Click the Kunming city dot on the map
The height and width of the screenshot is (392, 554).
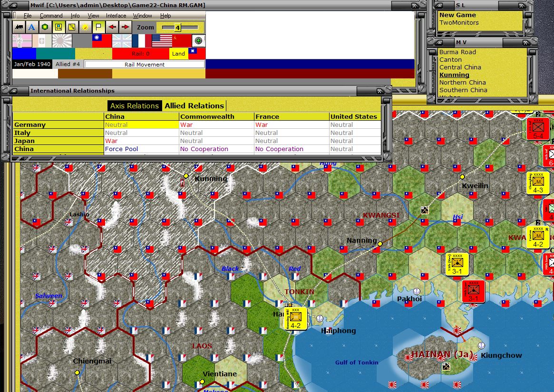pyautogui.click(x=186, y=175)
